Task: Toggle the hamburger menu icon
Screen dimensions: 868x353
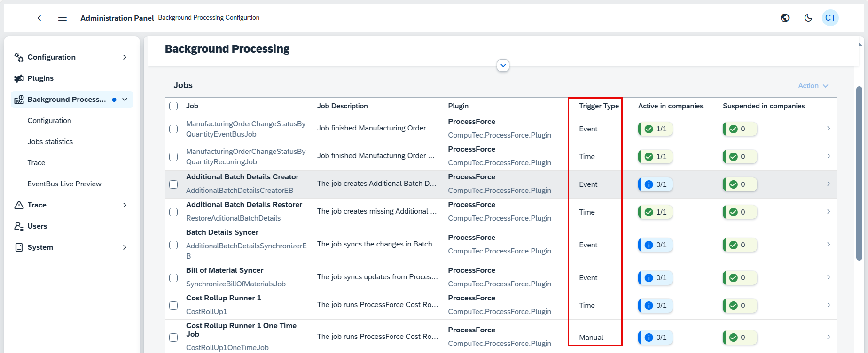Action: pos(62,18)
